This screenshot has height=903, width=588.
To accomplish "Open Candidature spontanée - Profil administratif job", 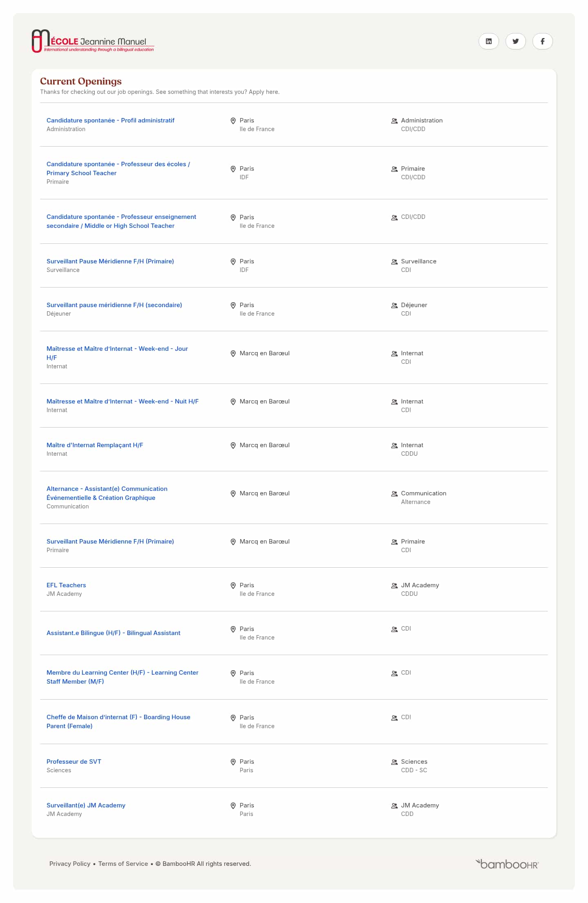I will pos(110,120).
